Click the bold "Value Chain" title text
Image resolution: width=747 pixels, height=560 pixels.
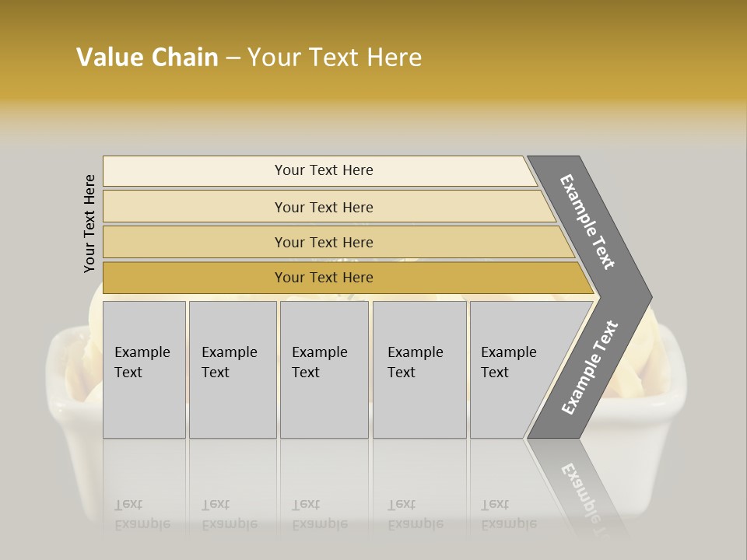coord(147,58)
